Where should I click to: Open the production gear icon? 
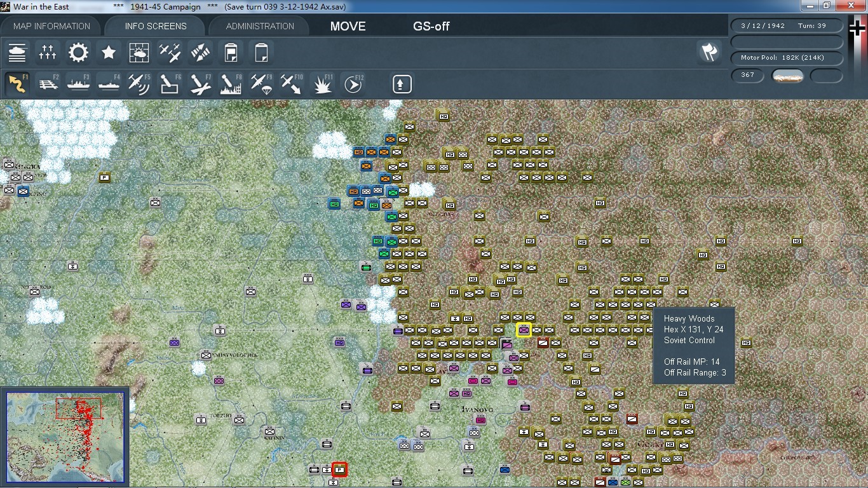[x=78, y=53]
